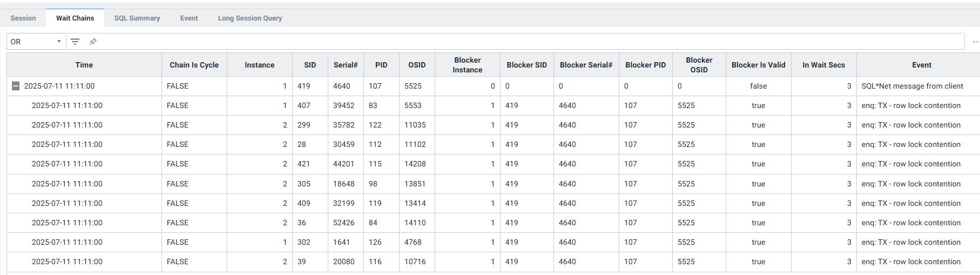Click the Event column header
This screenshot has height=275, width=980.
click(922, 65)
